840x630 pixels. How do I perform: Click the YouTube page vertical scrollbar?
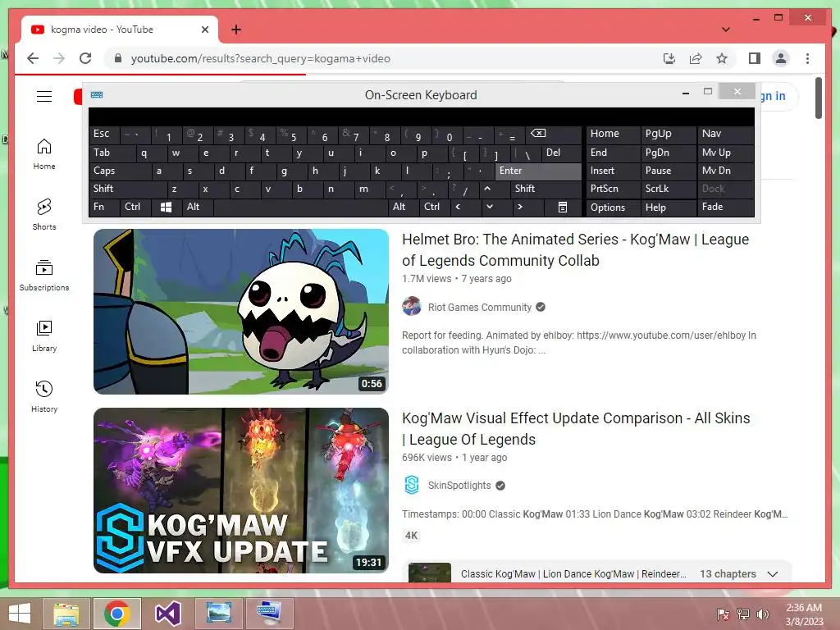pyautogui.click(x=818, y=98)
